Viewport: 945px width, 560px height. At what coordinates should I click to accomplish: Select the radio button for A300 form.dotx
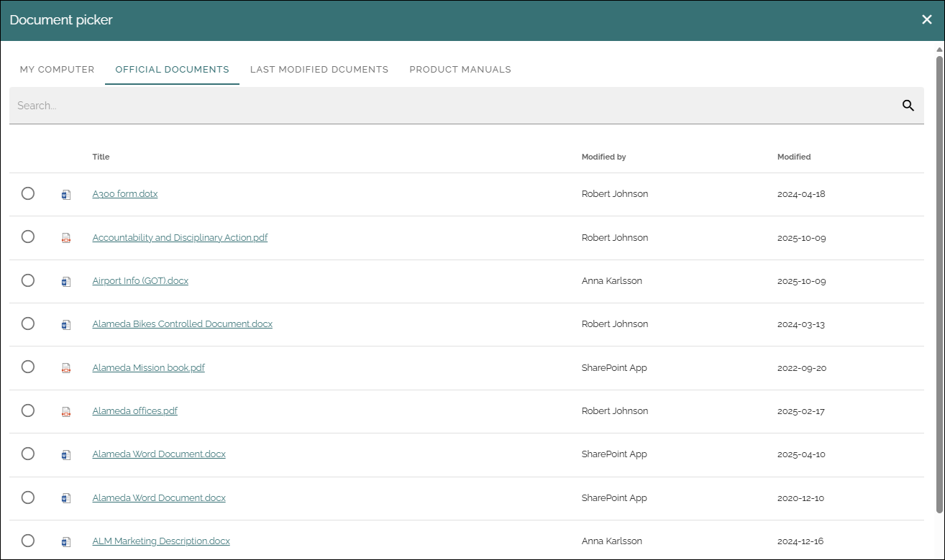pos(28,193)
